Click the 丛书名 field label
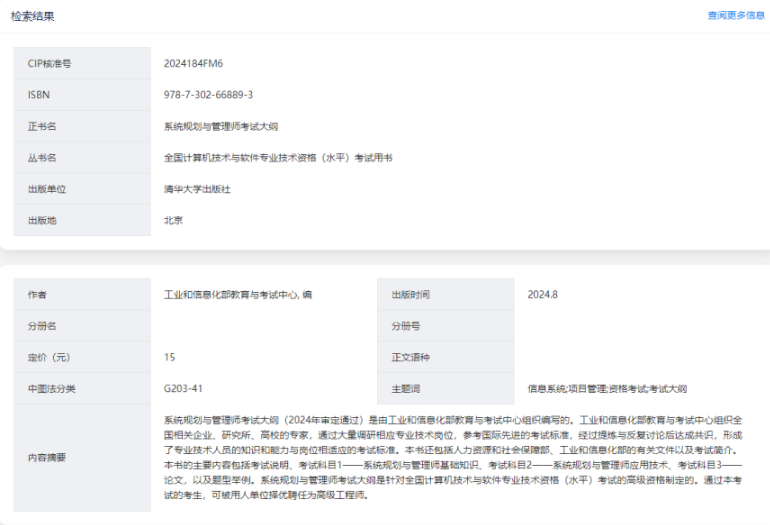Image resolution: width=770 pixels, height=525 pixels. 42,158
